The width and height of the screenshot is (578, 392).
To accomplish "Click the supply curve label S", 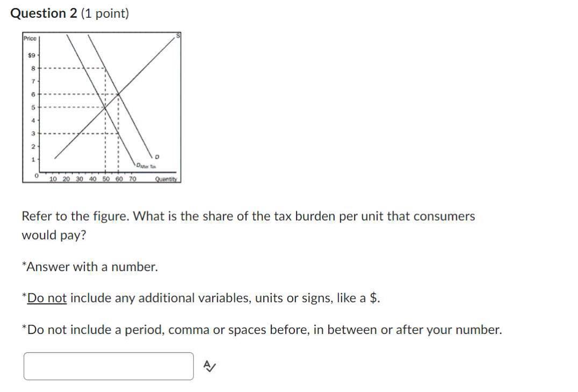I will 177,35.
